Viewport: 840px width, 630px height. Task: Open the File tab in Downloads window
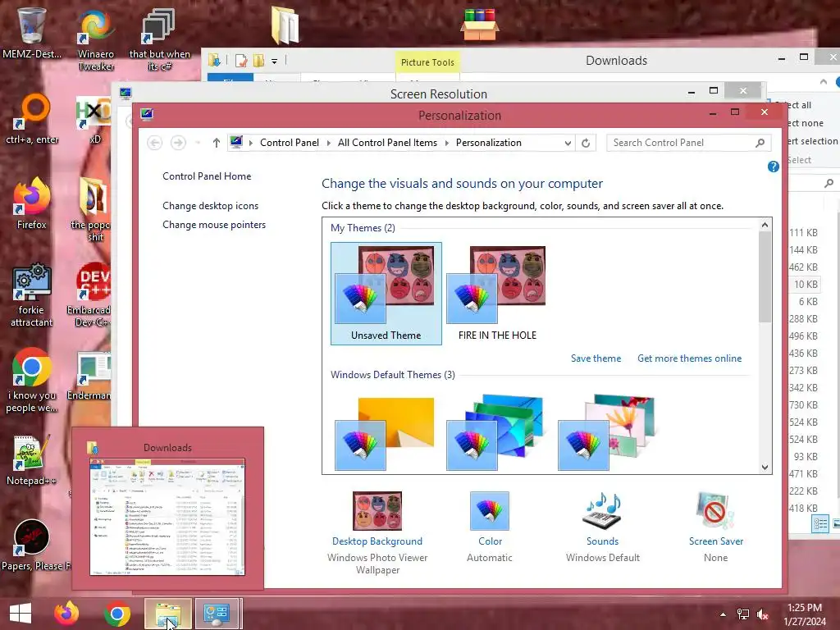pos(231,78)
